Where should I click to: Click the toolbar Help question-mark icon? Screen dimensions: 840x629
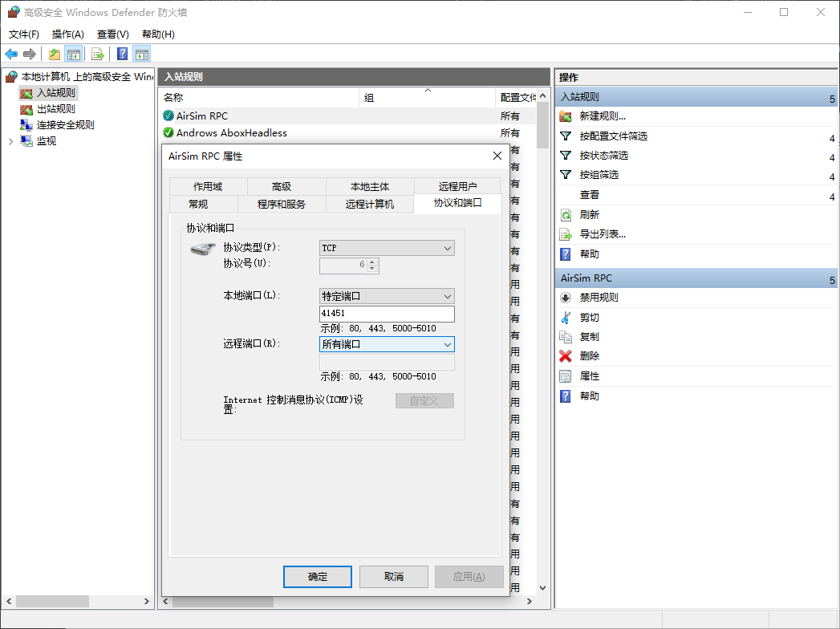click(123, 54)
